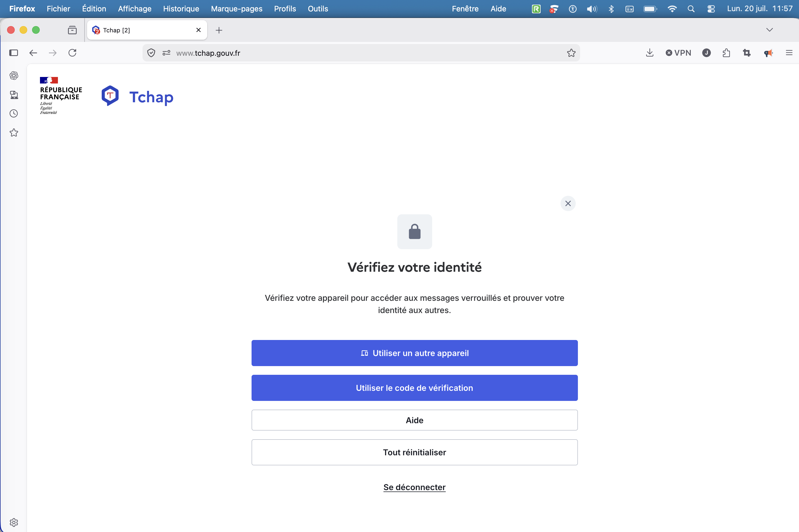
Task: Close the Tchap [2] tab
Action: (199, 30)
